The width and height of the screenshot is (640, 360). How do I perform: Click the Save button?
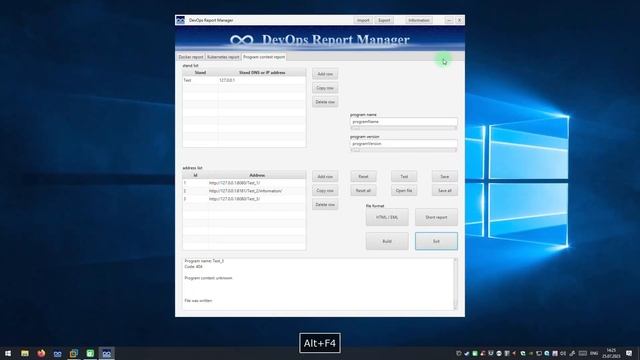pyautogui.click(x=444, y=176)
